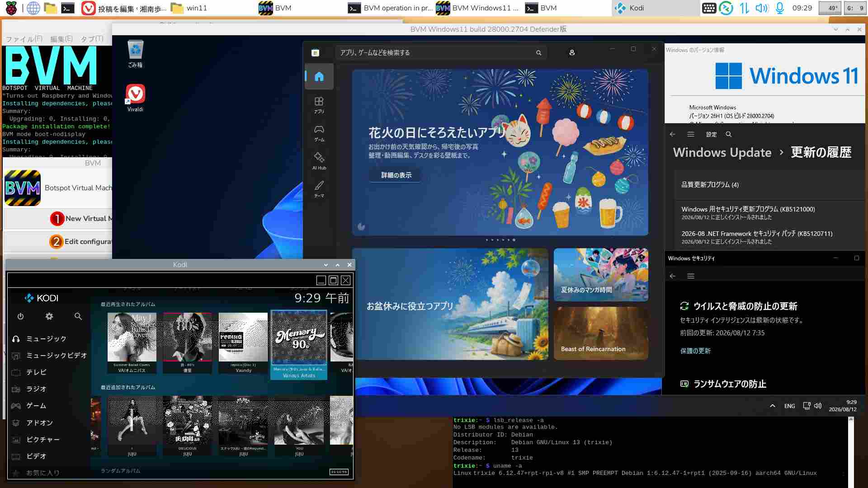This screenshot has width=868, height=488.
Task: Click the search icon in Settings header
Action: point(728,134)
